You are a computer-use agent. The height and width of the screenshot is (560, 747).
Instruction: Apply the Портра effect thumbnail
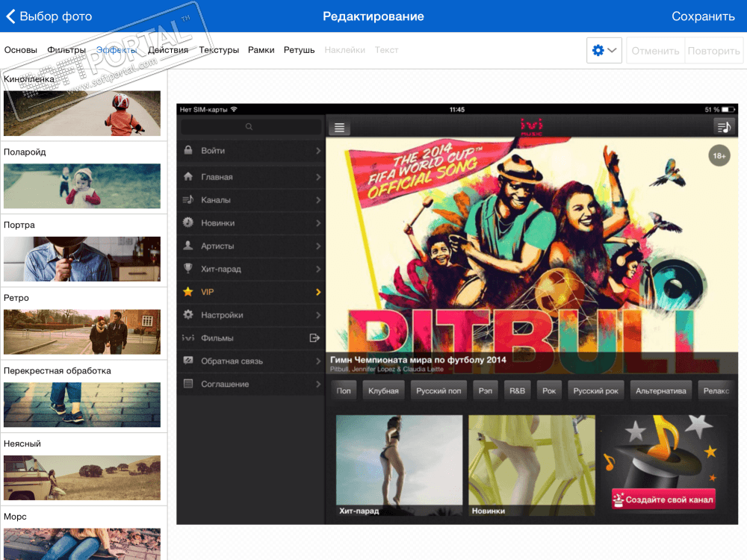pyautogui.click(x=82, y=258)
